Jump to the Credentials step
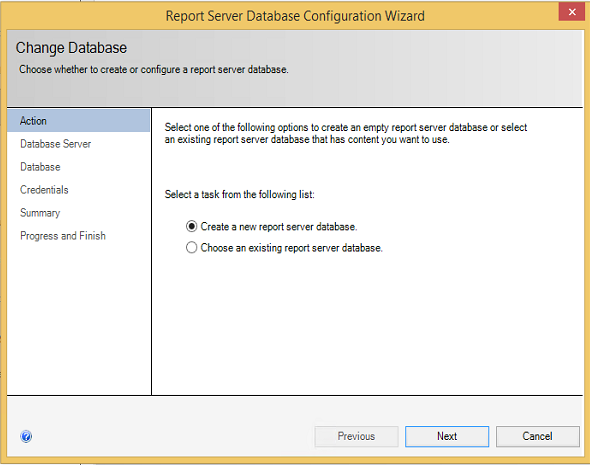The height and width of the screenshot is (465, 590). coord(44,190)
